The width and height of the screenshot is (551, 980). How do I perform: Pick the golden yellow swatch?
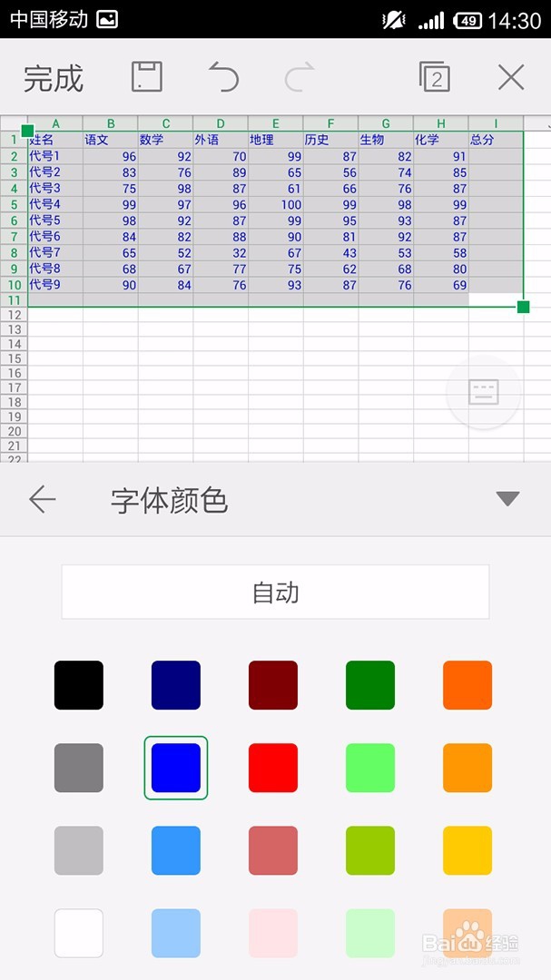click(x=467, y=850)
